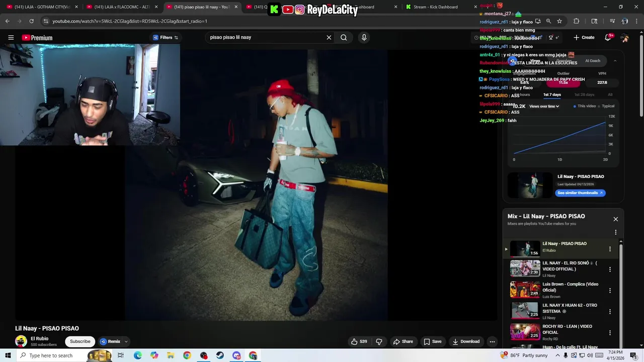Click the Remix button

tap(110, 341)
